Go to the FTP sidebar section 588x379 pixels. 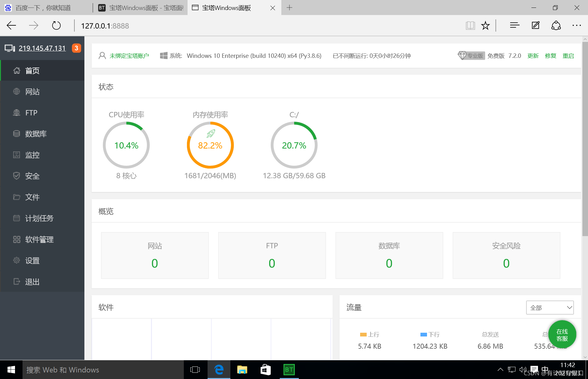(43, 113)
